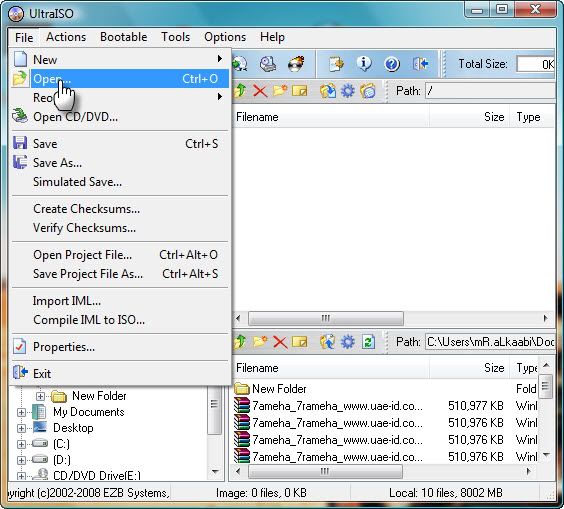The image size is (564, 509).
Task: Click Rename icon in local pane toolbar
Action: pyautogui.click(x=300, y=342)
